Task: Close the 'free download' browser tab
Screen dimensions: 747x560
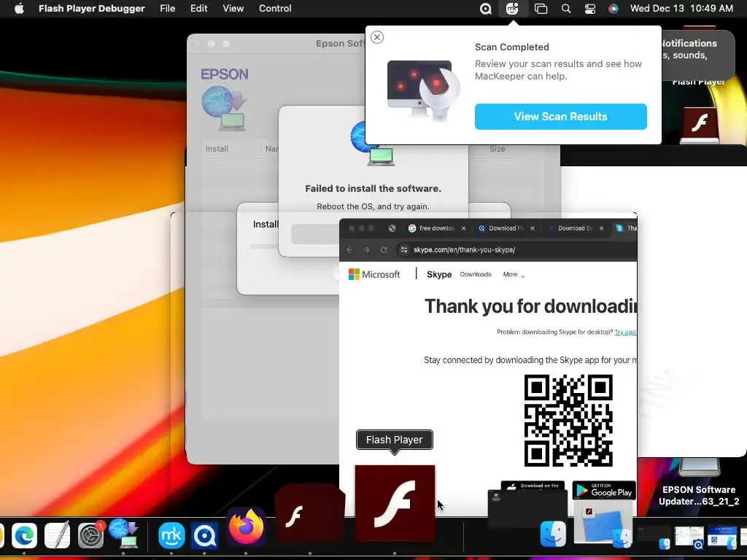Action: coord(463,228)
